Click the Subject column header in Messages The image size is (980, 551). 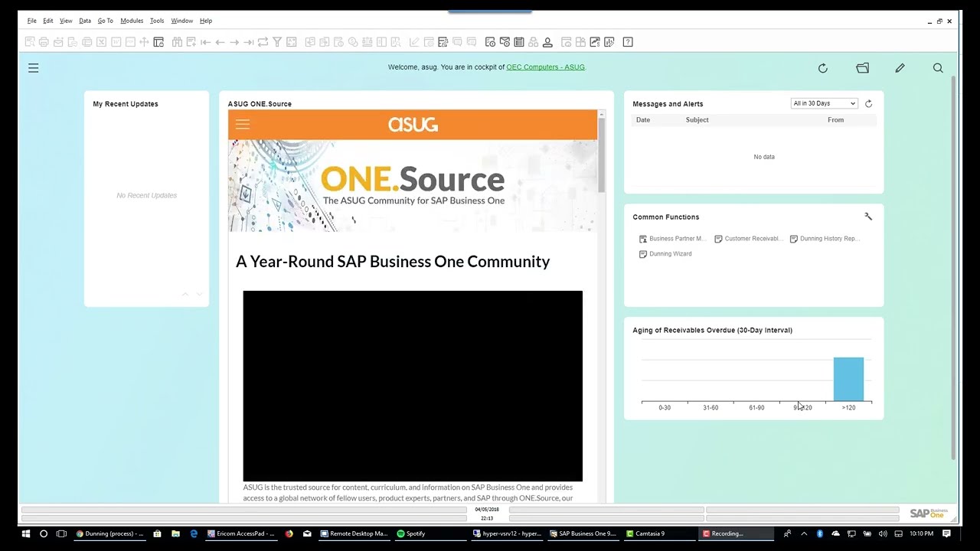697,120
